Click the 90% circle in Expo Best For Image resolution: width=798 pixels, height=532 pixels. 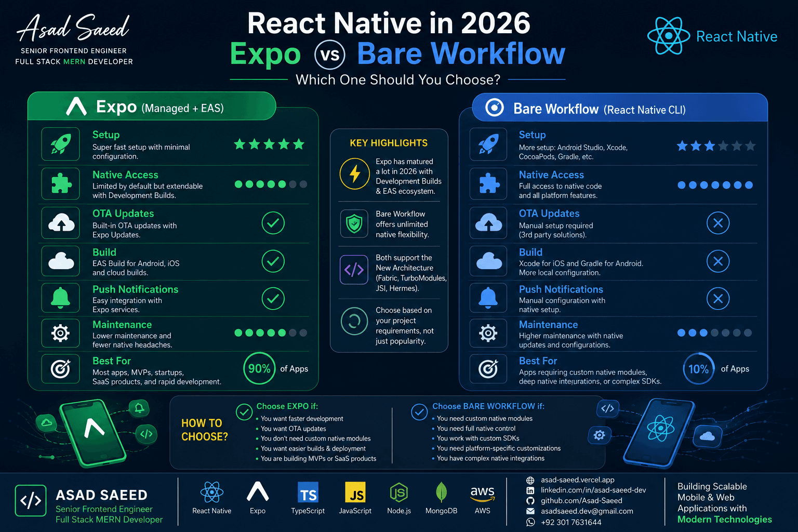pos(259,368)
